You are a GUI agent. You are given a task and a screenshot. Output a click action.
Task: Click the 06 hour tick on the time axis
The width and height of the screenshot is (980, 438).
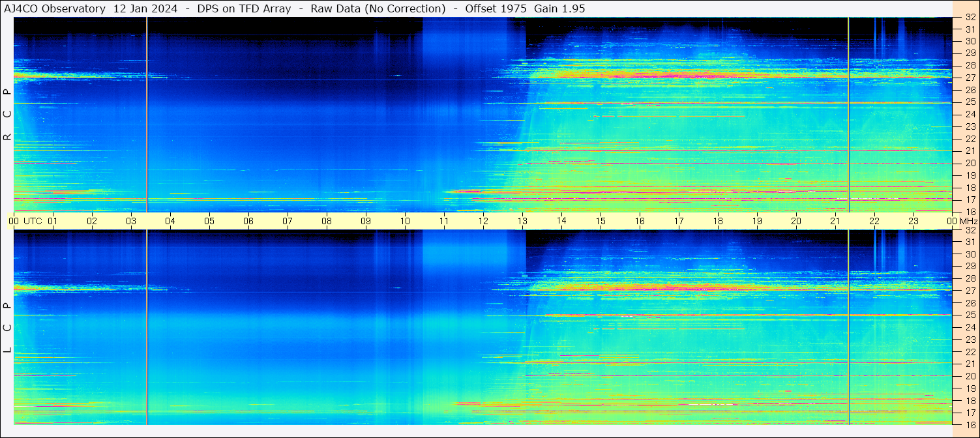click(248, 221)
